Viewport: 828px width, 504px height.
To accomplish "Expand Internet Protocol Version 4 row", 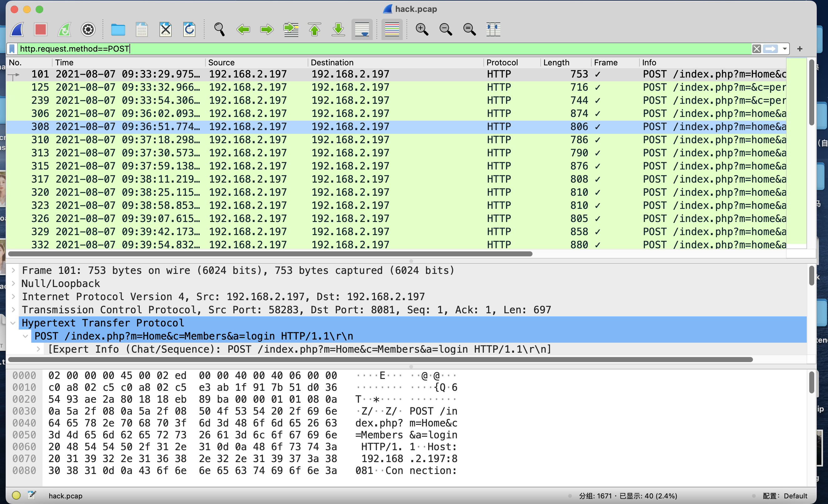I will pyautogui.click(x=13, y=297).
